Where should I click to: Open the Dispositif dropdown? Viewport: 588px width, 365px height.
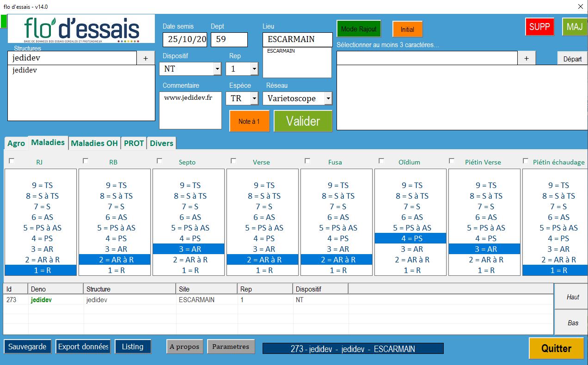(217, 69)
